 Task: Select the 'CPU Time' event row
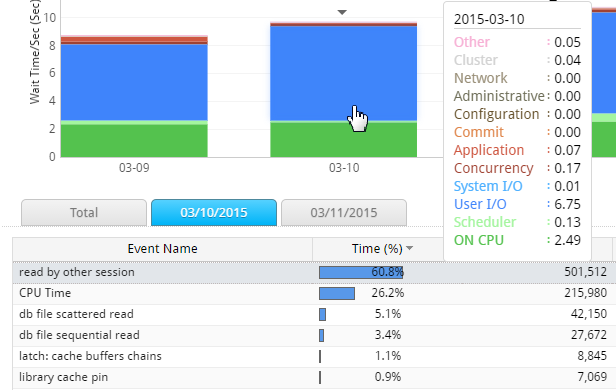click(x=314, y=293)
